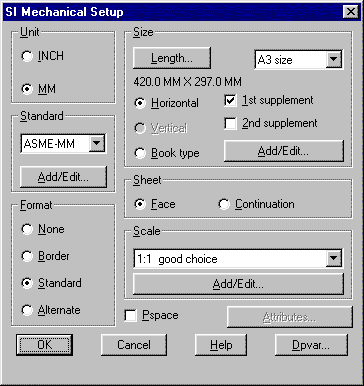Close the SI Mechanical Setup dialog

[x=351, y=12]
